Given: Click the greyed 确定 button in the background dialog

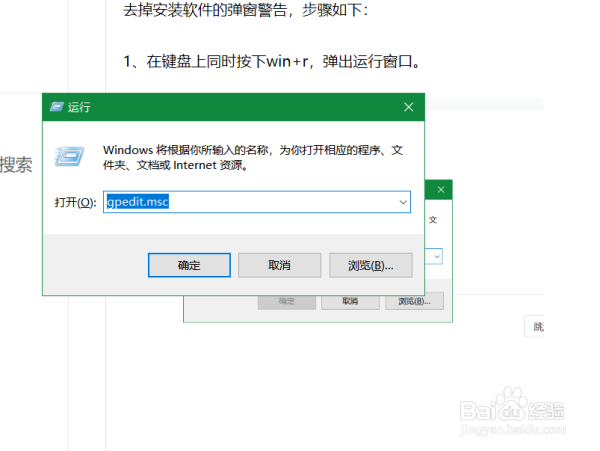Looking at the screenshot, I should (x=287, y=302).
